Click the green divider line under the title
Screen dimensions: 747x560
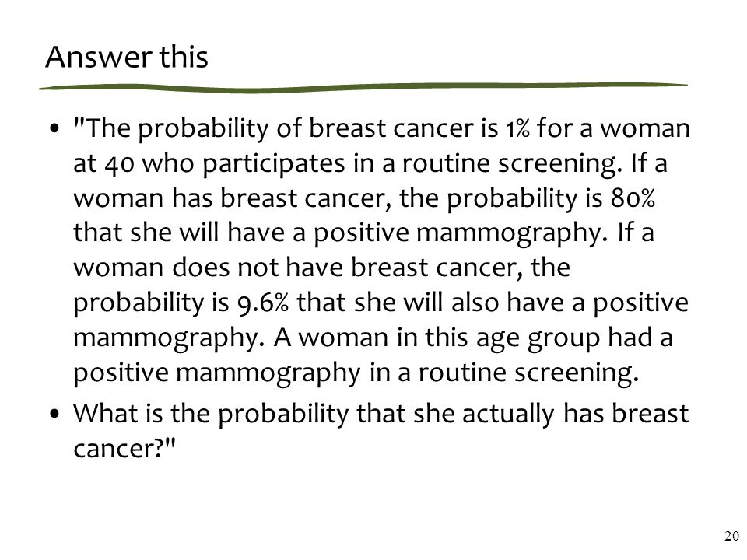tap(363, 87)
